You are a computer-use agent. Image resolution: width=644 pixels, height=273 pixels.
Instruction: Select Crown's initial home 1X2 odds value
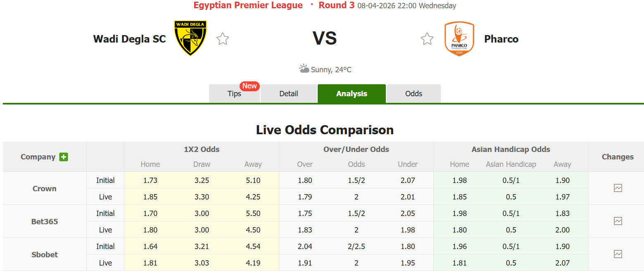point(150,180)
